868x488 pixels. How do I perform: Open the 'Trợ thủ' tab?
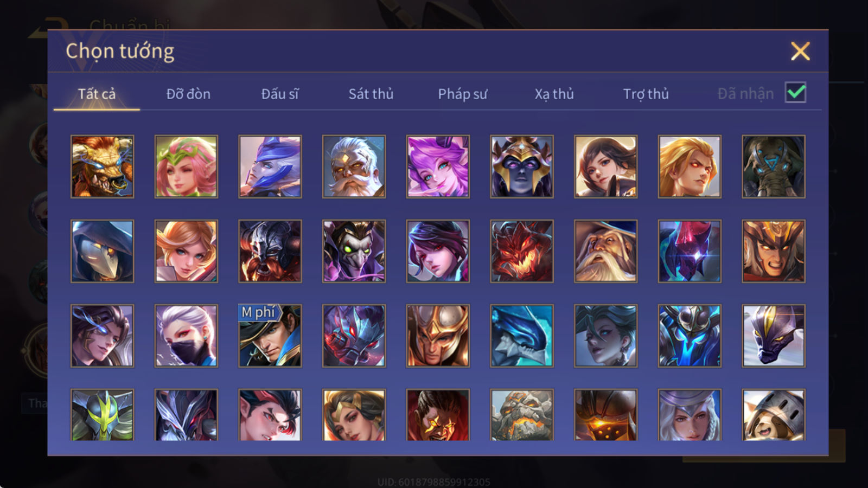coord(646,94)
